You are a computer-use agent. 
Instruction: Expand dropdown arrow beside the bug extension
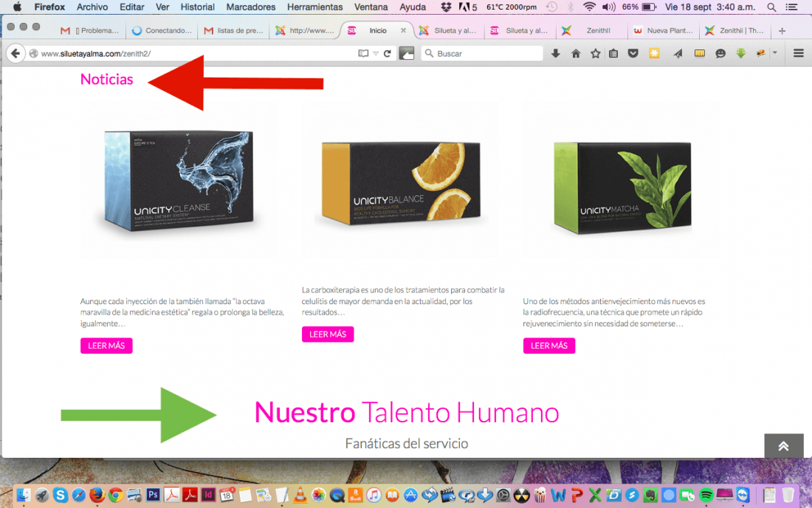coord(774,53)
